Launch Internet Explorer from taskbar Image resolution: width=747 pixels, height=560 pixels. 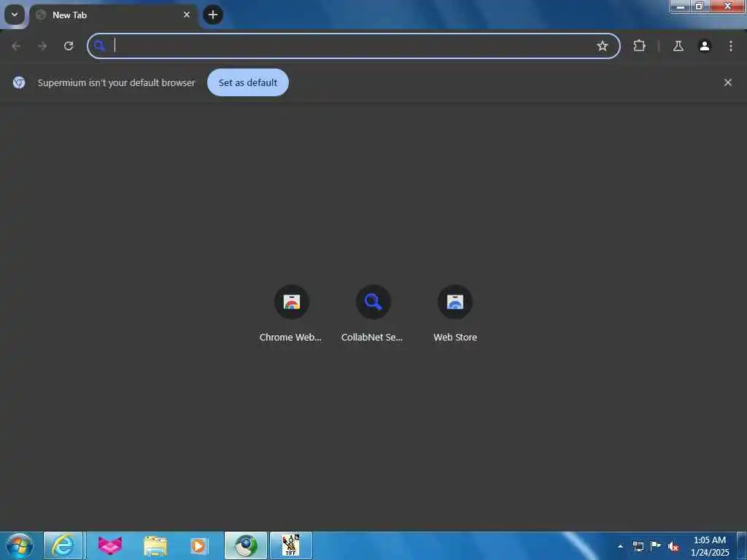coord(63,545)
